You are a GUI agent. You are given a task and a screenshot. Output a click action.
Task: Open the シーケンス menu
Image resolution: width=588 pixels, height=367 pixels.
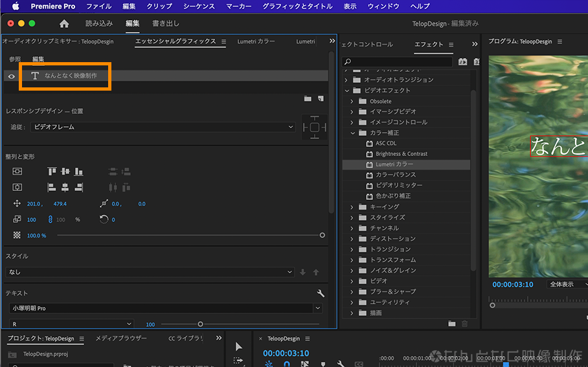click(199, 6)
